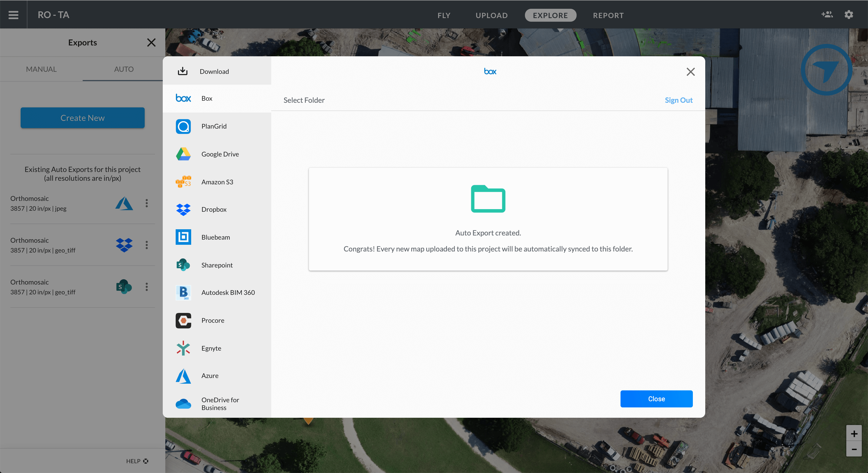Open the hamburger menu icon
This screenshot has height=473, width=868.
(x=13, y=15)
